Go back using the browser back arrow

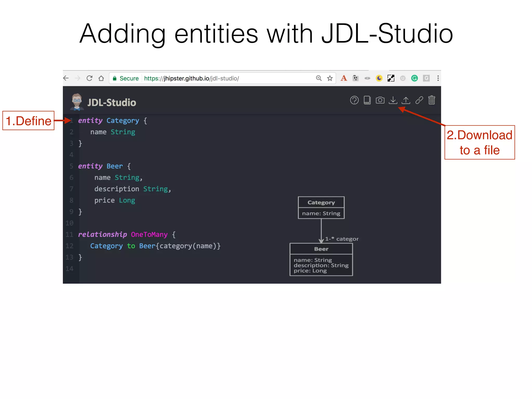(x=66, y=78)
